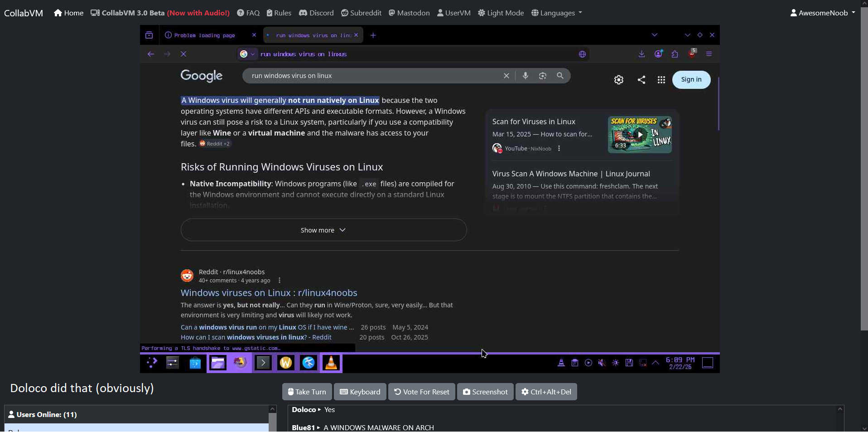This screenshot has width=868, height=432.
Task: Open the Windows viruses on Linux Reddit link
Action: tap(269, 293)
